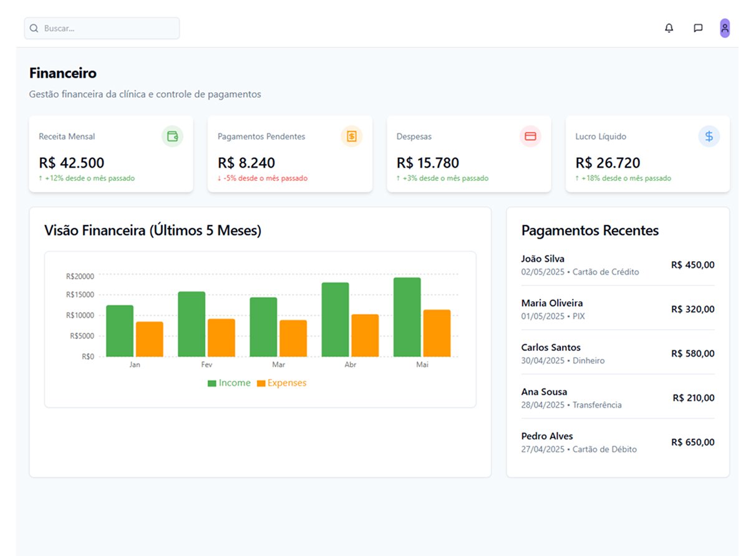The image size is (756, 556).
Task: Click the blue dollar icon on Lucro Líquido
Action: (x=709, y=137)
